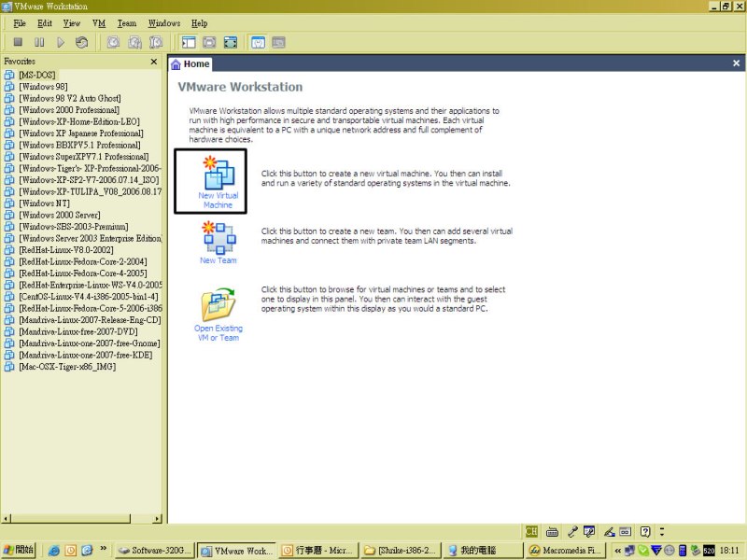Close the Home tab panel
The width and height of the screenshot is (747, 560).
point(736,63)
